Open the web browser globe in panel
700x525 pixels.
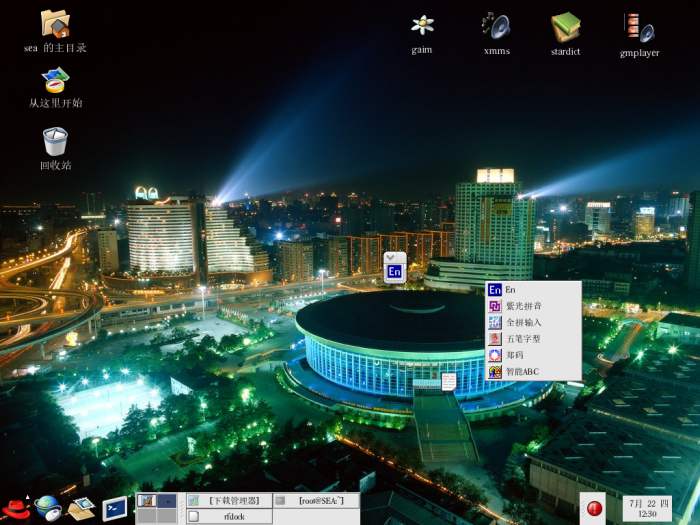coord(48,508)
